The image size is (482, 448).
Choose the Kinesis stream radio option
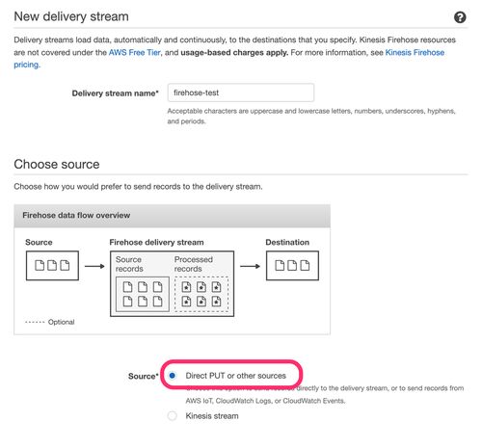pos(173,416)
